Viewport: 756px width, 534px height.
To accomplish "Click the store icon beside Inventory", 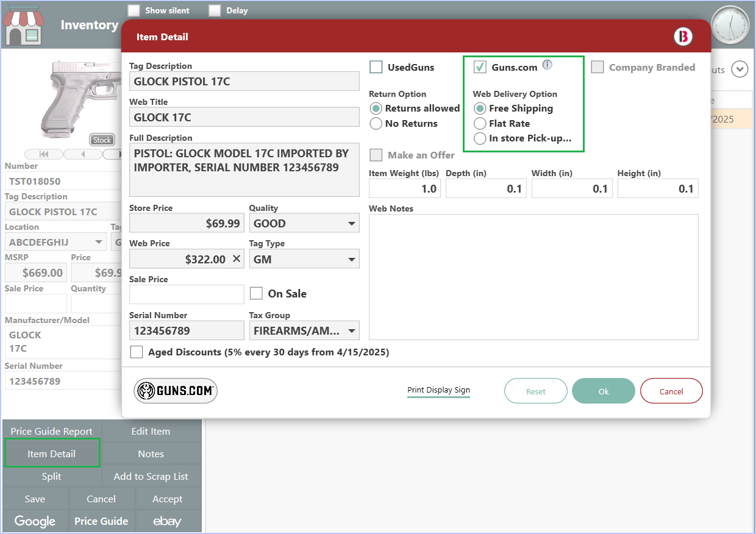I will point(24,25).
